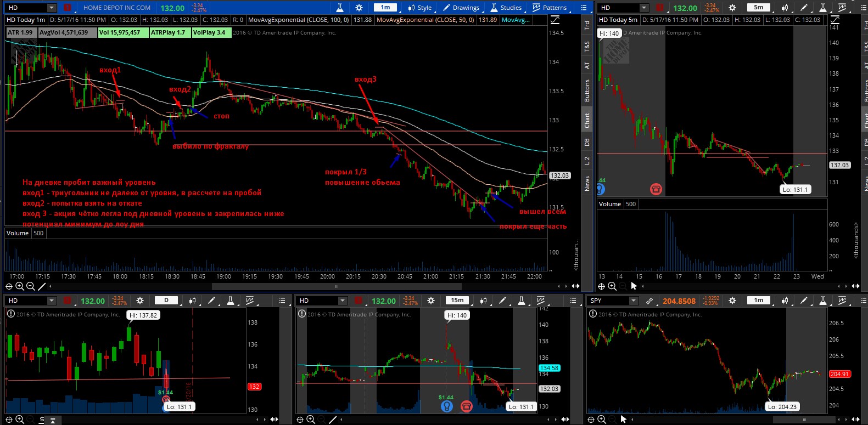Toggle the News sidebar panel
868x425 pixels.
point(586,183)
